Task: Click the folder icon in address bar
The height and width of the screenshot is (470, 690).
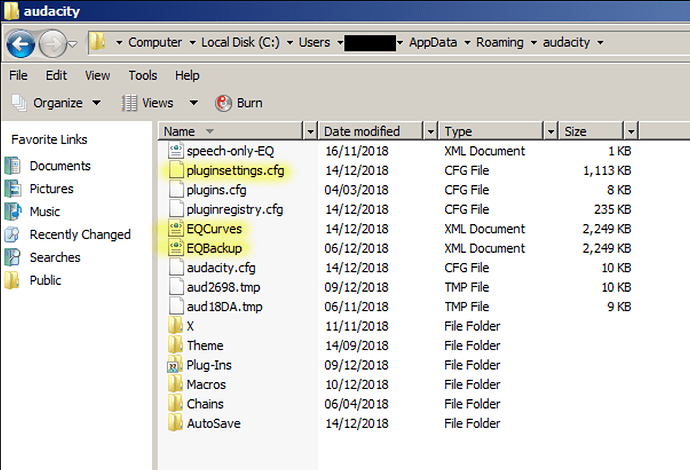Action: pos(97,42)
